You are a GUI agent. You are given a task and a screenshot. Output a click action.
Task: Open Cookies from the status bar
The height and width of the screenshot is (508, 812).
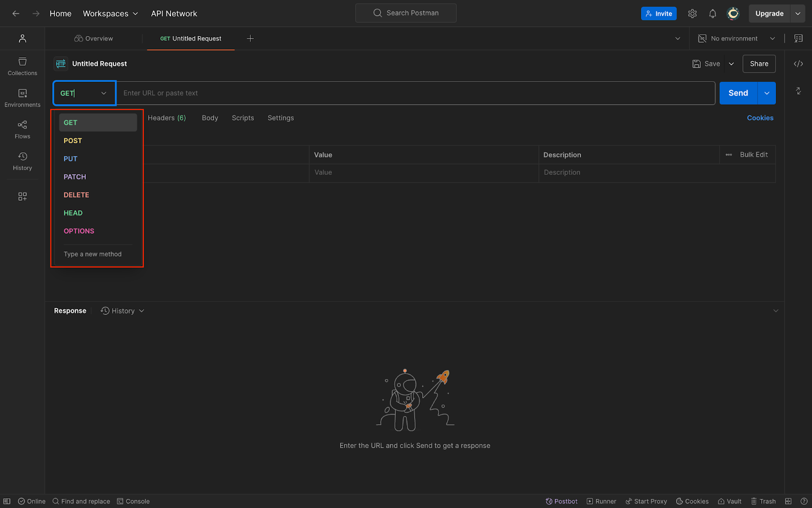[x=692, y=501]
